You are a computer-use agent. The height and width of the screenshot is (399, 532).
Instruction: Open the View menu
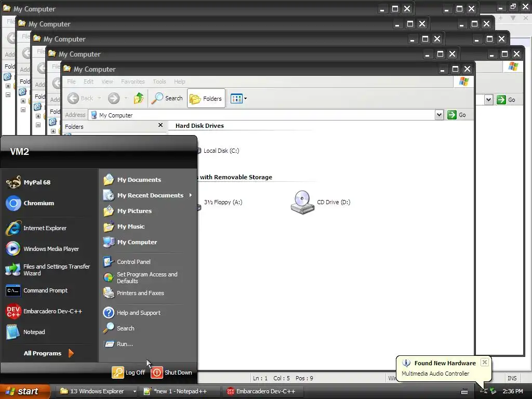(107, 82)
